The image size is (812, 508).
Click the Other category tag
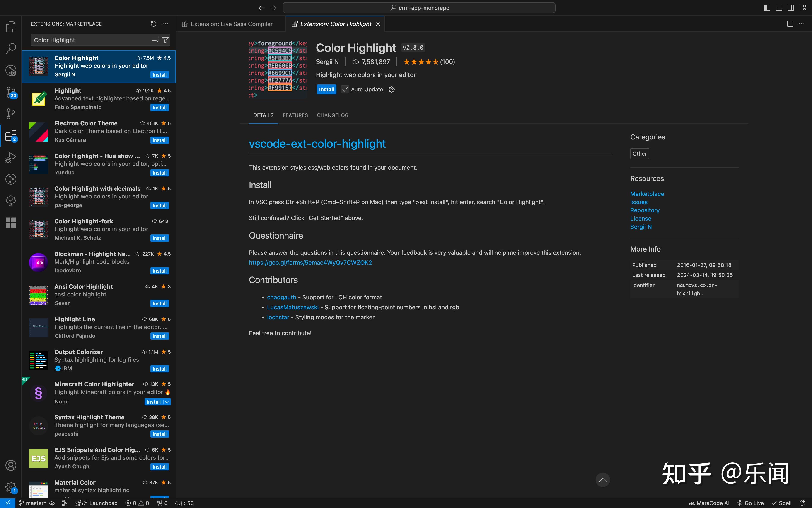point(639,154)
